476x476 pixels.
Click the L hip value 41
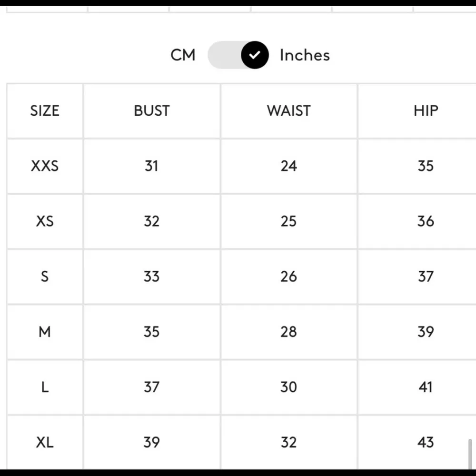click(x=426, y=387)
